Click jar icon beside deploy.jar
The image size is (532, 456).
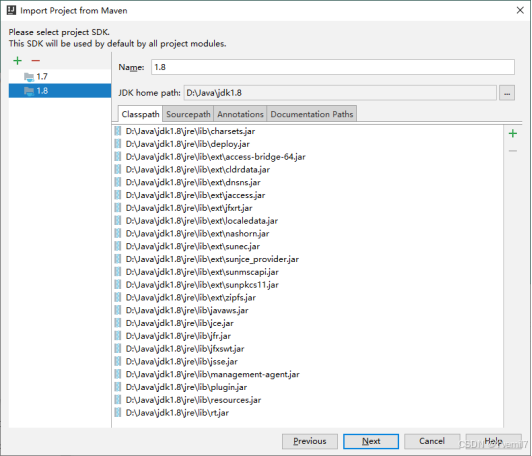pyautogui.click(x=118, y=144)
